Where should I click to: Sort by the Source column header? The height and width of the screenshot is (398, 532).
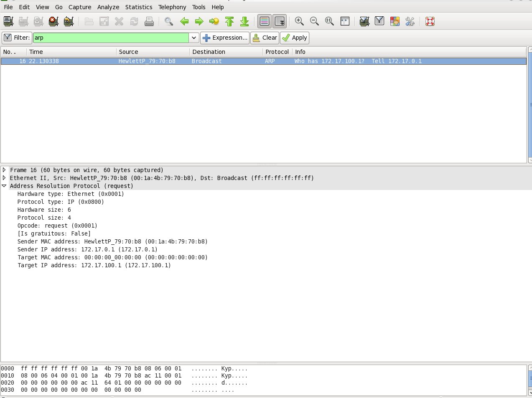point(153,52)
